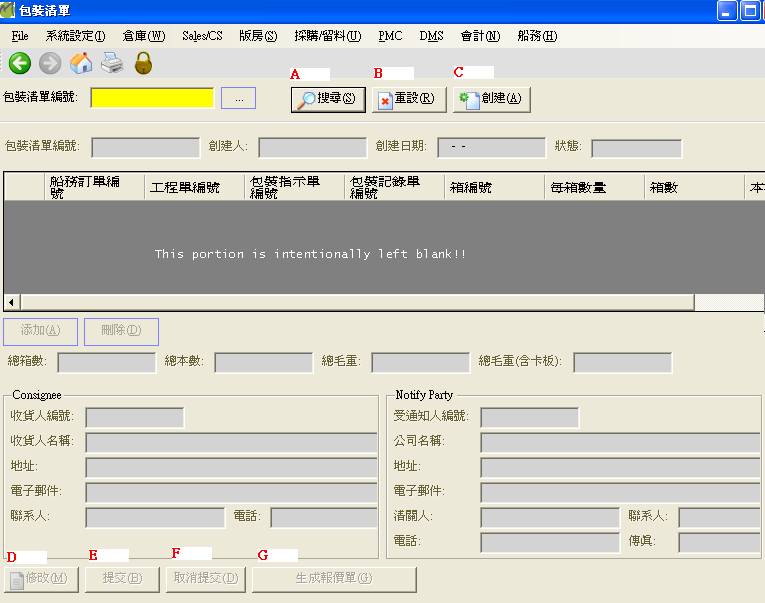The height and width of the screenshot is (603, 765).
Task: Click the printer icon in toolbar
Action: point(112,64)
